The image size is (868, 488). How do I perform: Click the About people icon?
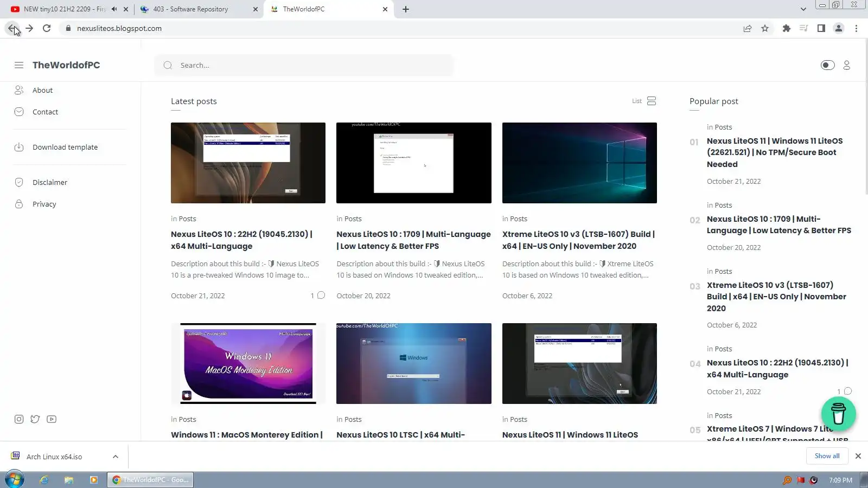click(19, 90)
